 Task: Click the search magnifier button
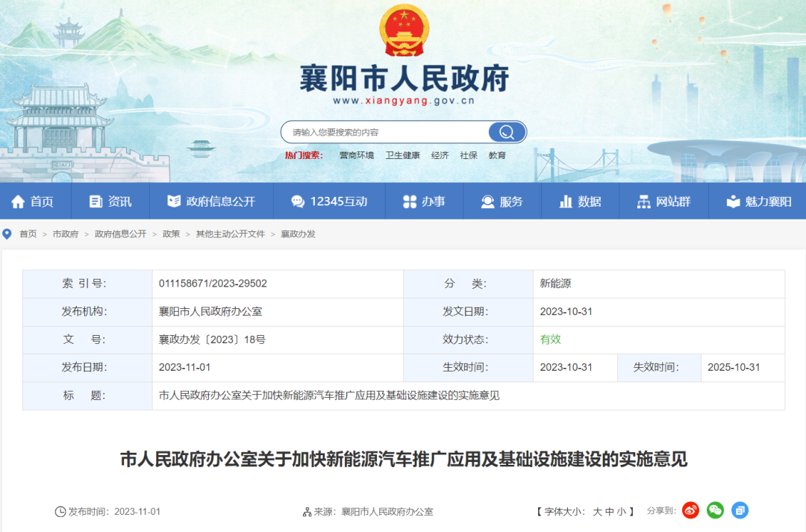click(507, 132)
